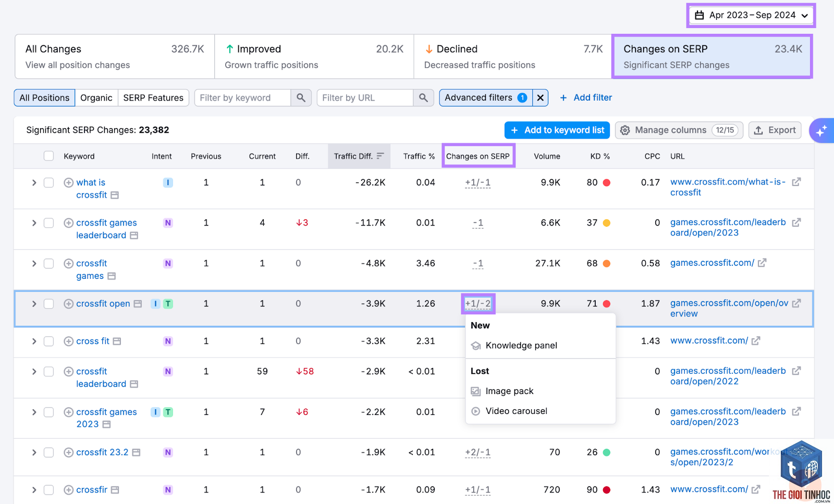Open SERP snapshot icon for 'what is crossfit'
The image size is (834, 504).
pos(115,195)
